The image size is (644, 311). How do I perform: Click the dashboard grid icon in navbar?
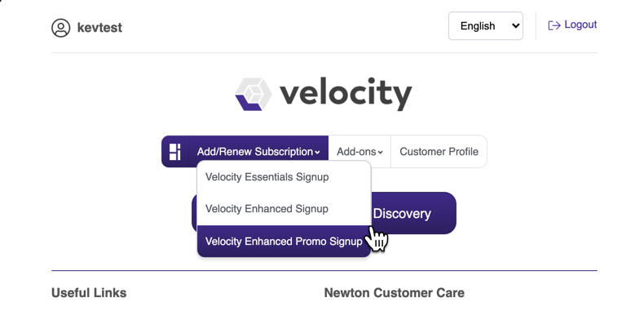175,152
